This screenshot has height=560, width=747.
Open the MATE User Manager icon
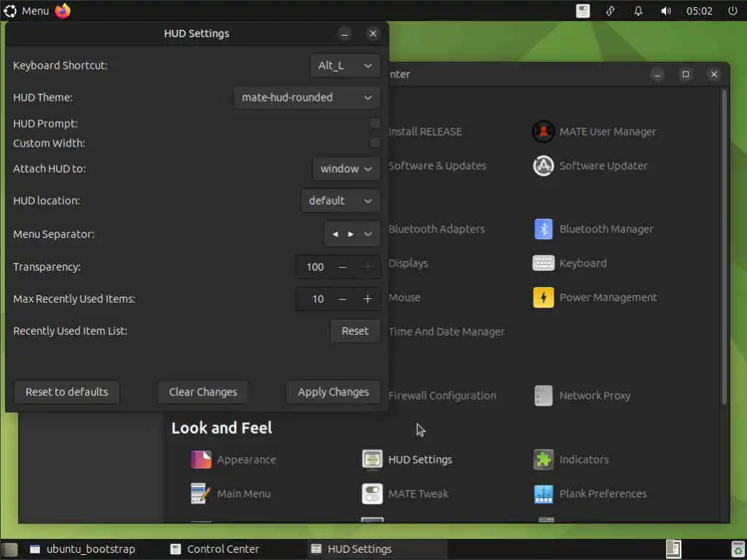[543, 131]
